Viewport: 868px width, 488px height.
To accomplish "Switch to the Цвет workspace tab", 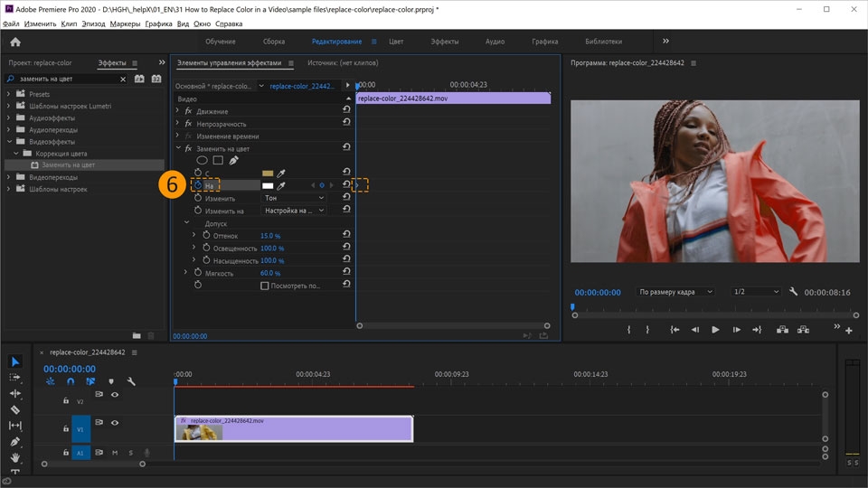I will tap(396, 42).
